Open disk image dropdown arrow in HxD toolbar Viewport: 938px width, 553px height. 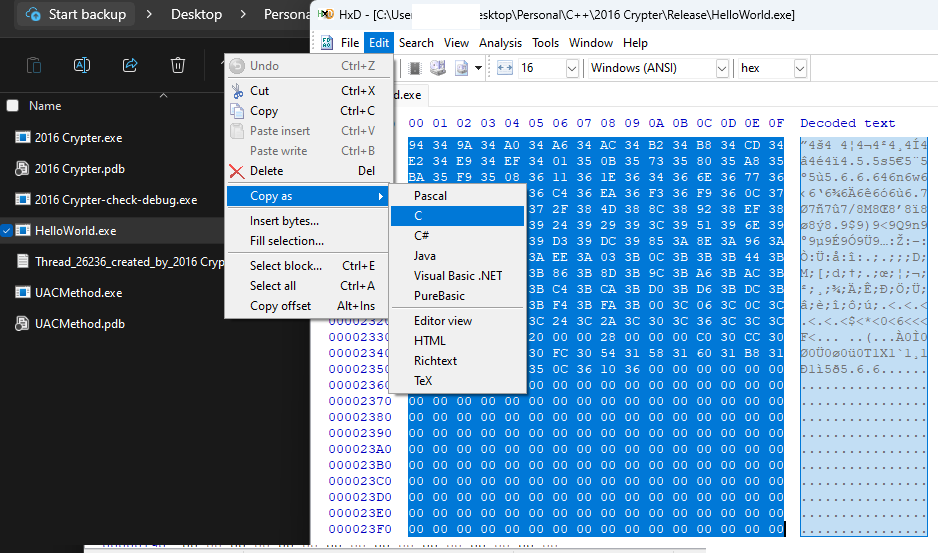coord(478,68)
